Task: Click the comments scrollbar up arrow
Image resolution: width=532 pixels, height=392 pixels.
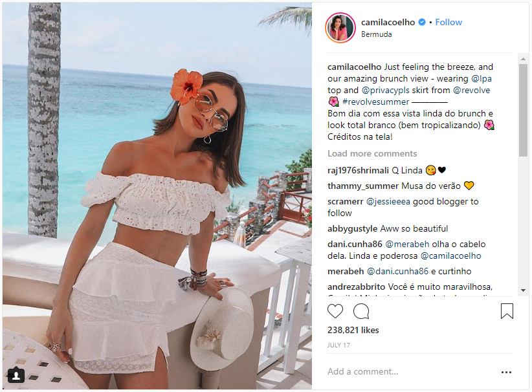Action: [x=523, y=59]
